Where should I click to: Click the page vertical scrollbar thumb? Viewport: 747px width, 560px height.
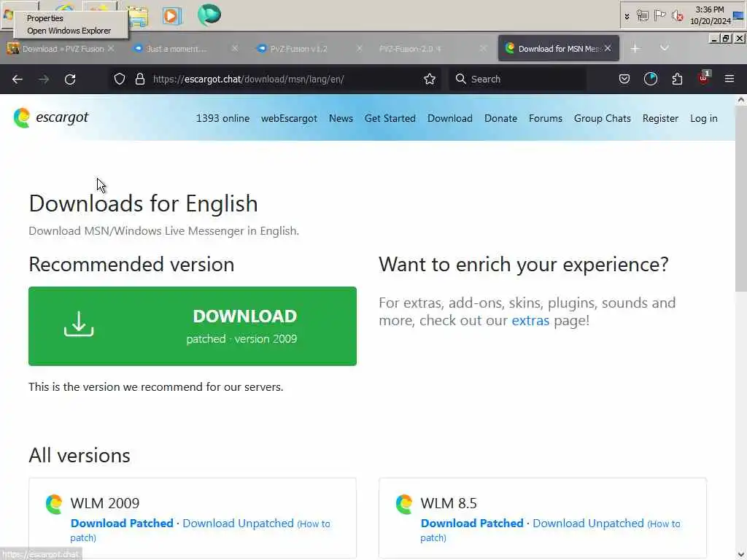741,199
